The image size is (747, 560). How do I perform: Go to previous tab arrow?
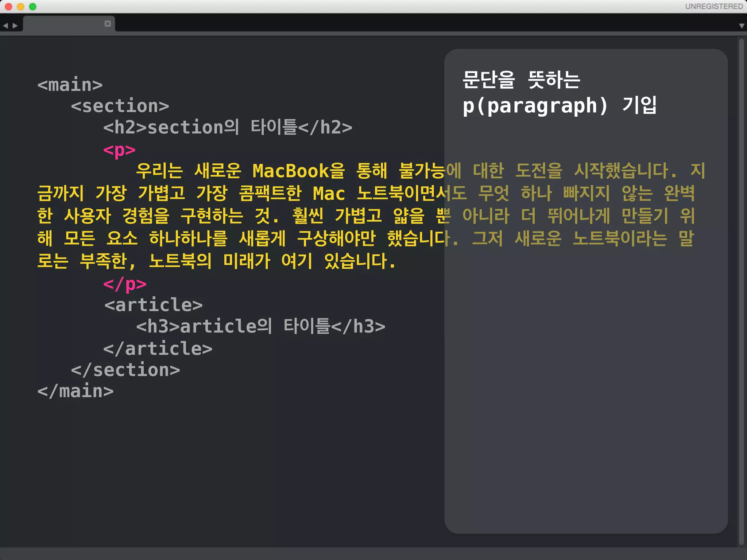coord(5,26)
